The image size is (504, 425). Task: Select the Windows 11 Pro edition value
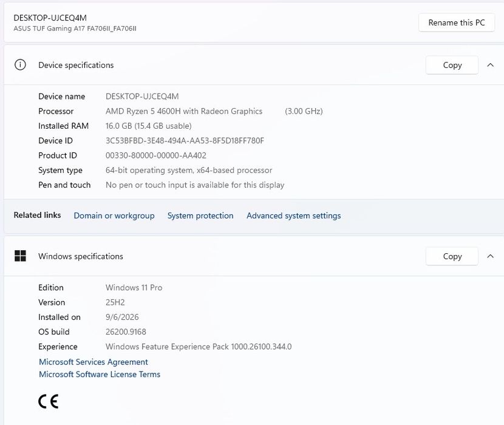(x=134, y=288)
